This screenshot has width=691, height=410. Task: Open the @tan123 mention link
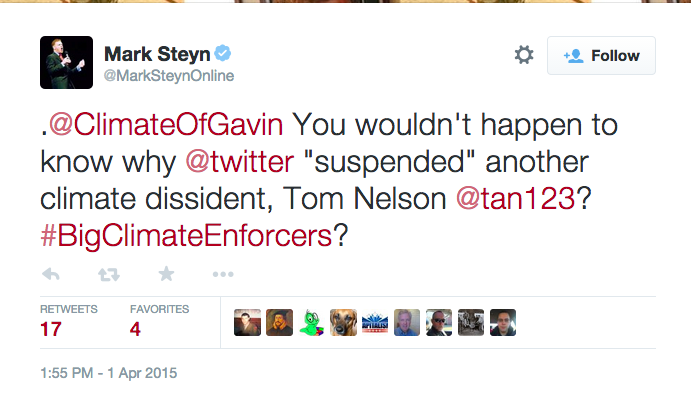point(516,198)
